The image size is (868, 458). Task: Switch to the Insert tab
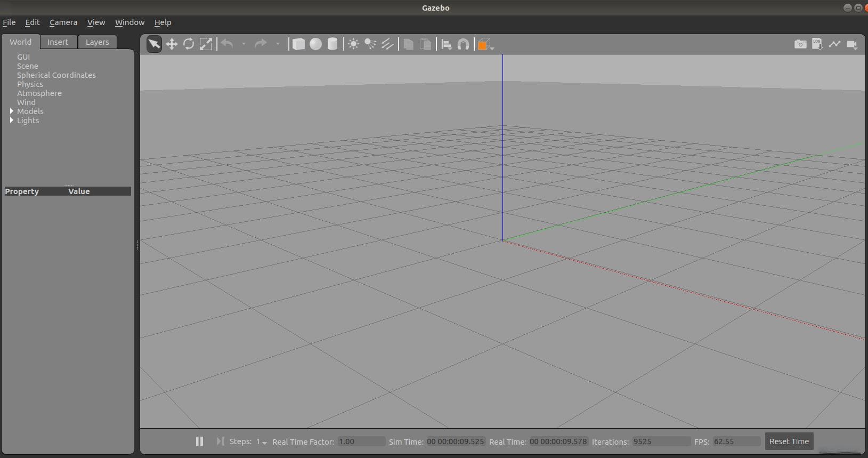click(58, 42)
